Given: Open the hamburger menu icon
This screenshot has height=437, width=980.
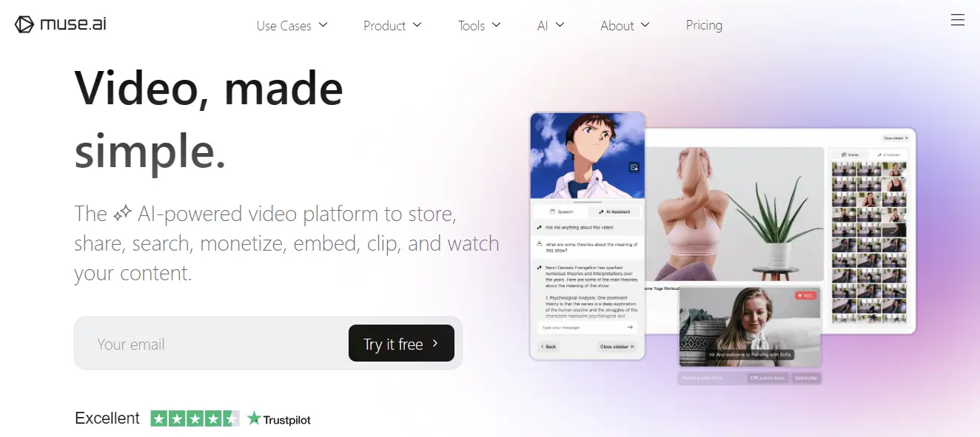Looking at the screenshot, I should [x=958, y=21].
